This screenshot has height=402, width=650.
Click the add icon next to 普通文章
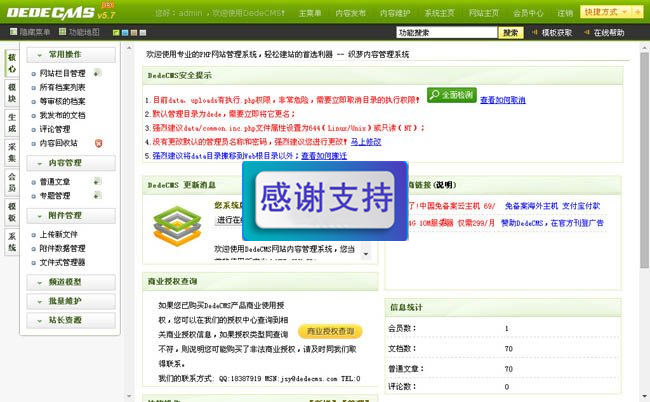tap(97, 182)
